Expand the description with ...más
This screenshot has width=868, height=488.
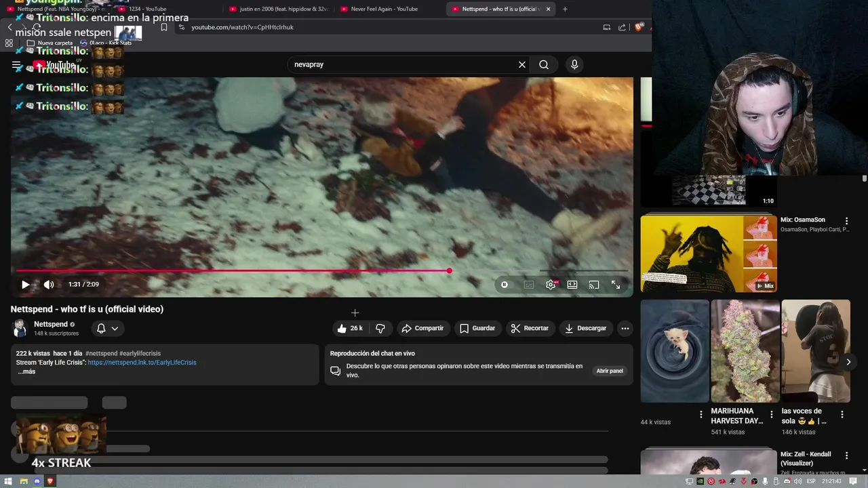coord(26,371)
